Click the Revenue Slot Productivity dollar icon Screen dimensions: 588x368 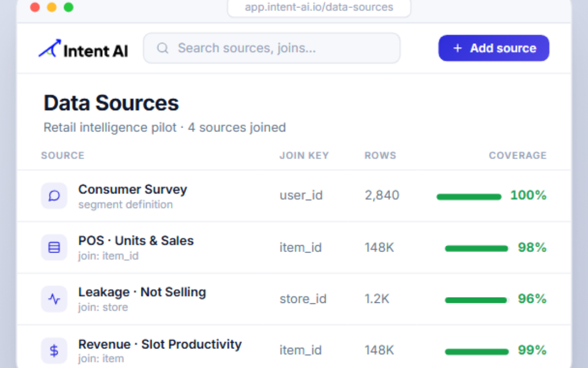[54, 351]
